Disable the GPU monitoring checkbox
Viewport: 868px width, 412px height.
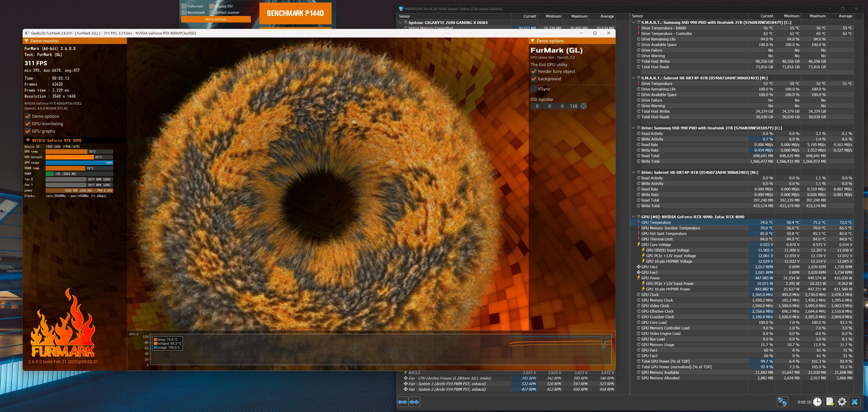(x=28, y=124)
